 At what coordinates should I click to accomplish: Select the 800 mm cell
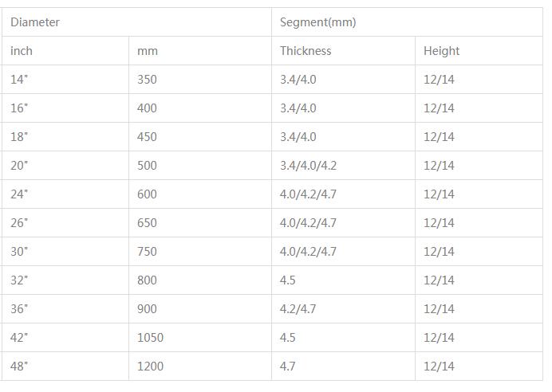(x=148, y=280)
